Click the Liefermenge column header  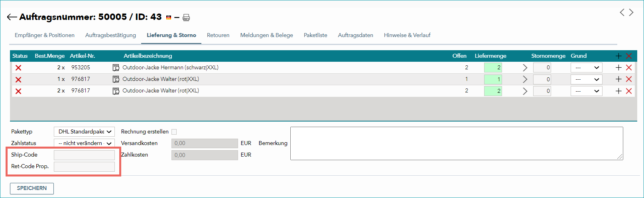[x=490, y=56]
